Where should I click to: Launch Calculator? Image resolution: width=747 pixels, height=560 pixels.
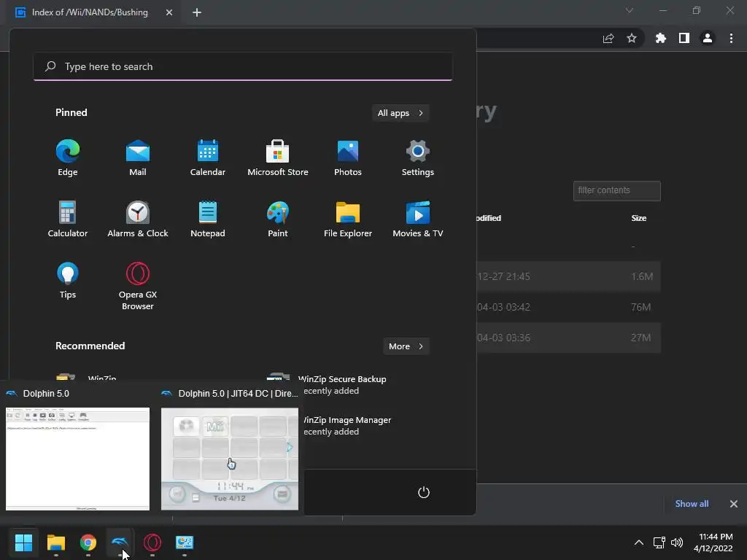coord(68,219)
